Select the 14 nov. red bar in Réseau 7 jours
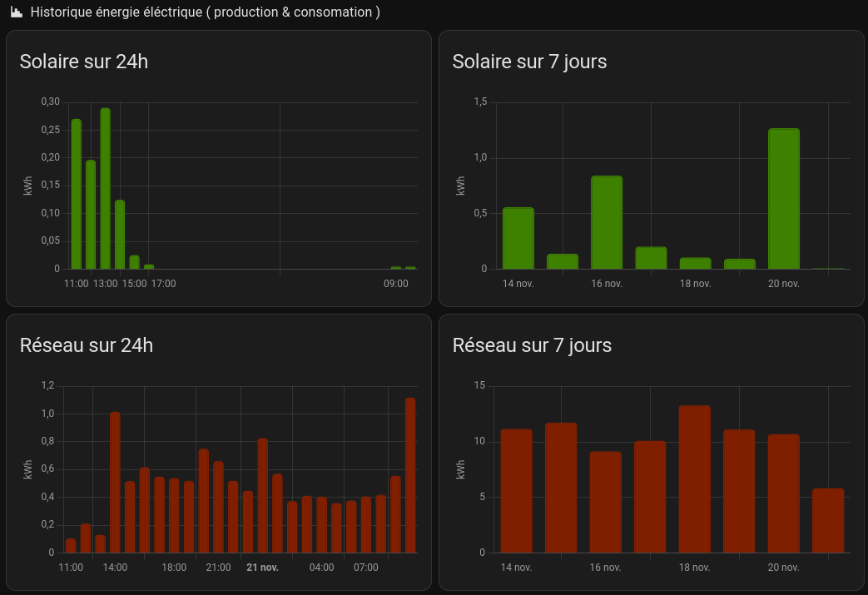Screen dimensions: 868x595 517,491
